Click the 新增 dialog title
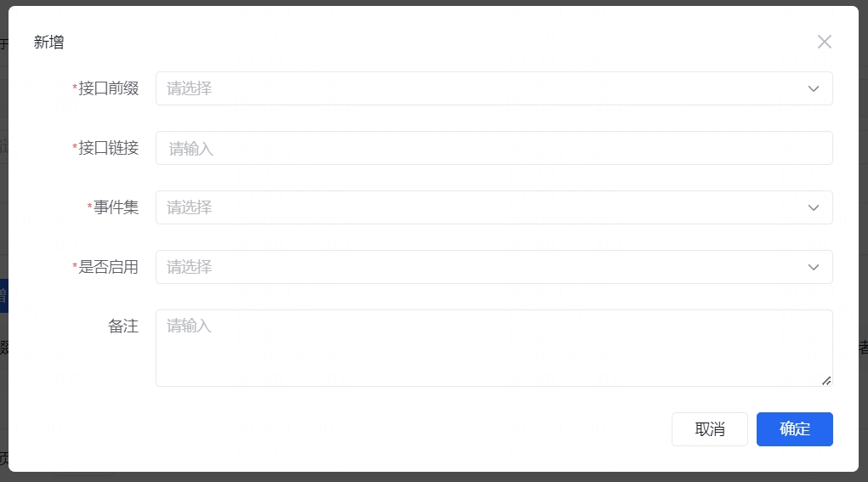This screenshot has height=482, width=868. [x=48, y=42]
